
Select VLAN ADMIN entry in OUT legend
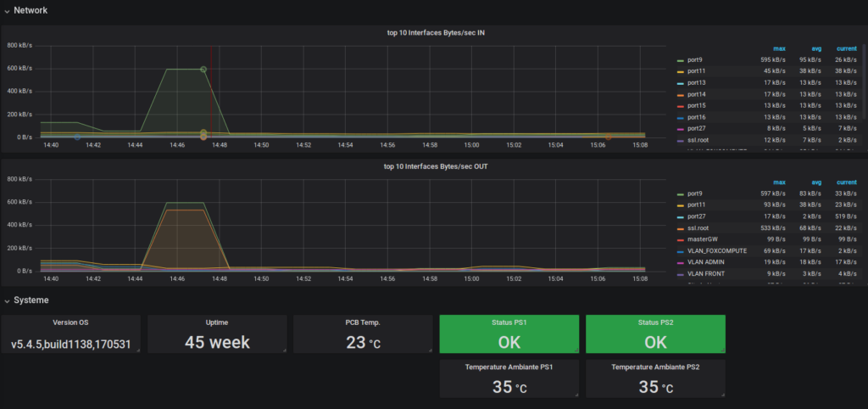[x=706, y=262]
